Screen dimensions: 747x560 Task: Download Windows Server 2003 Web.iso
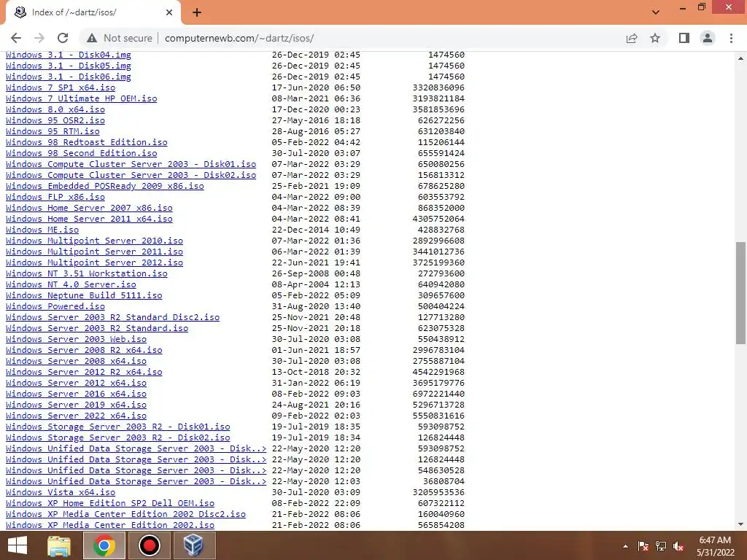point(76,340)
